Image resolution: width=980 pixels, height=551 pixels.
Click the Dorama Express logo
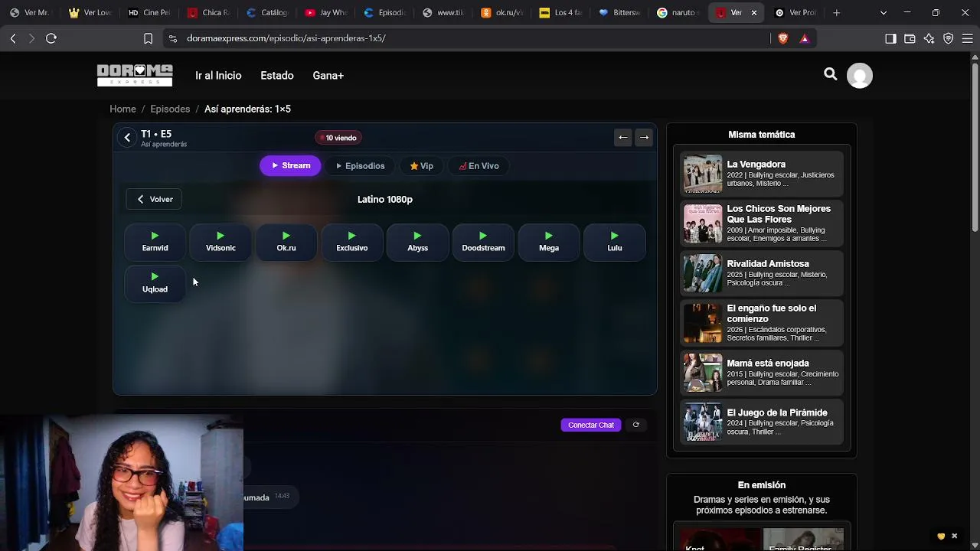coord(135,75)
